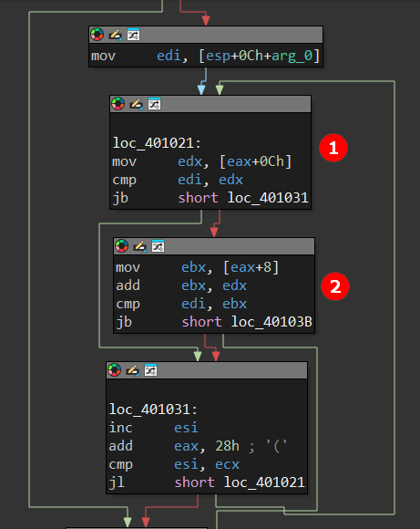This screenshot has width=420, height=529.
Task: Select instruction add ebx, edx
Action: click(181, 285)
